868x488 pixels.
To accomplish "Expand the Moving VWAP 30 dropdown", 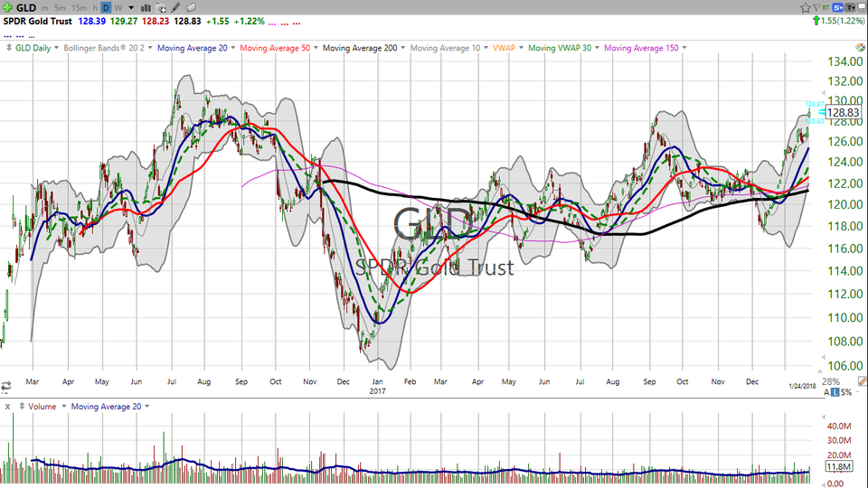I will pyautogui.click(x=597, y=48).
